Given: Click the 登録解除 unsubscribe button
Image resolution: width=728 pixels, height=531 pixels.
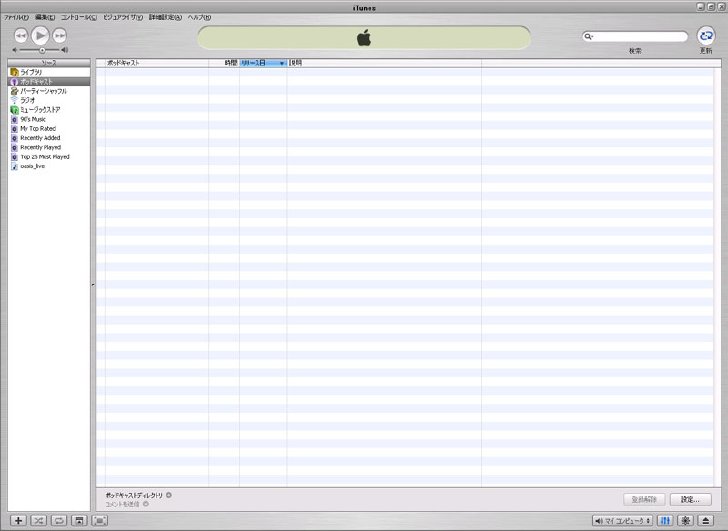Looking at the screenshot, I should click(x=644, y=499).
